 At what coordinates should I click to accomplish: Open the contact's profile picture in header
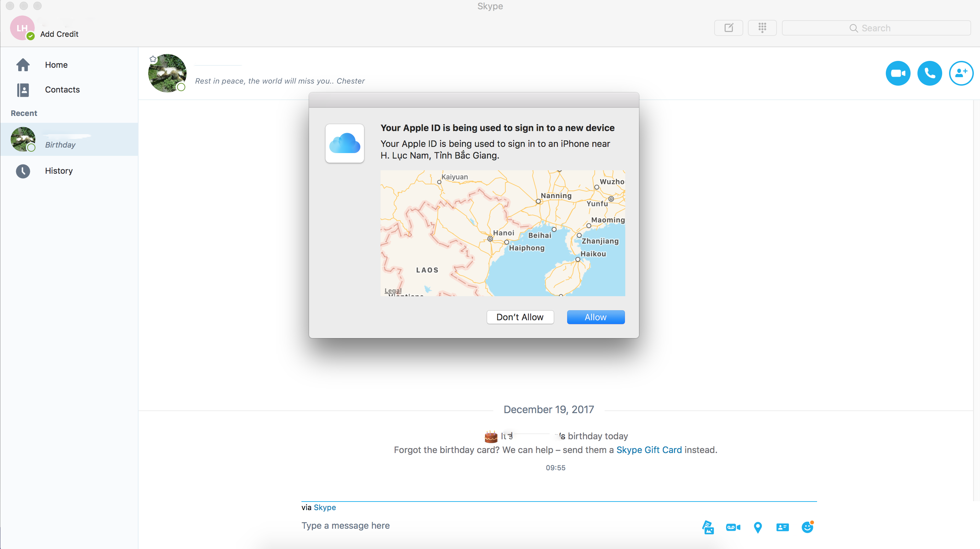coord(167,73)
